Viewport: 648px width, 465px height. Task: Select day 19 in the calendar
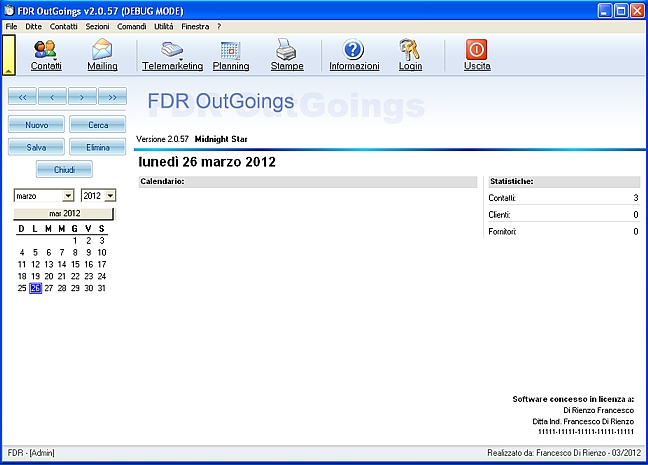point(36,276)
